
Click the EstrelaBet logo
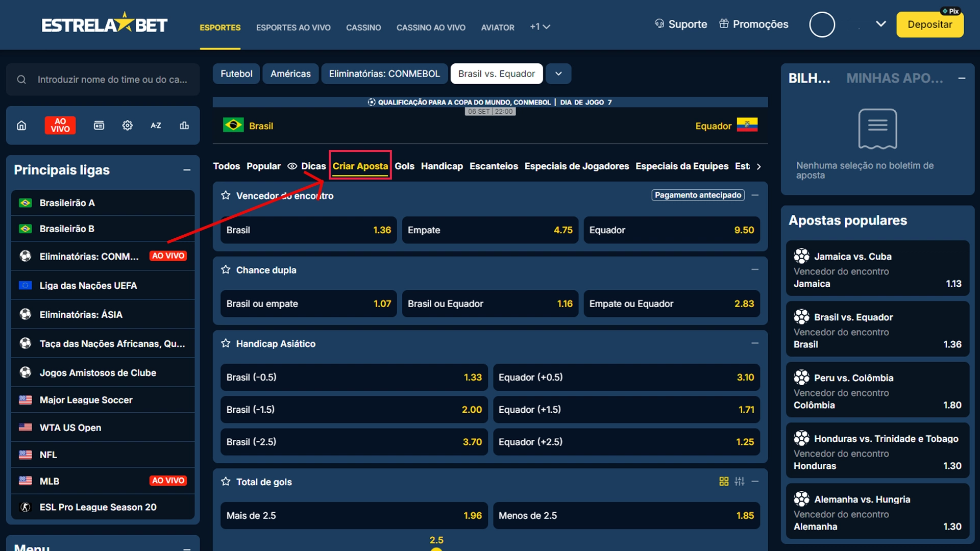[105, 24]
